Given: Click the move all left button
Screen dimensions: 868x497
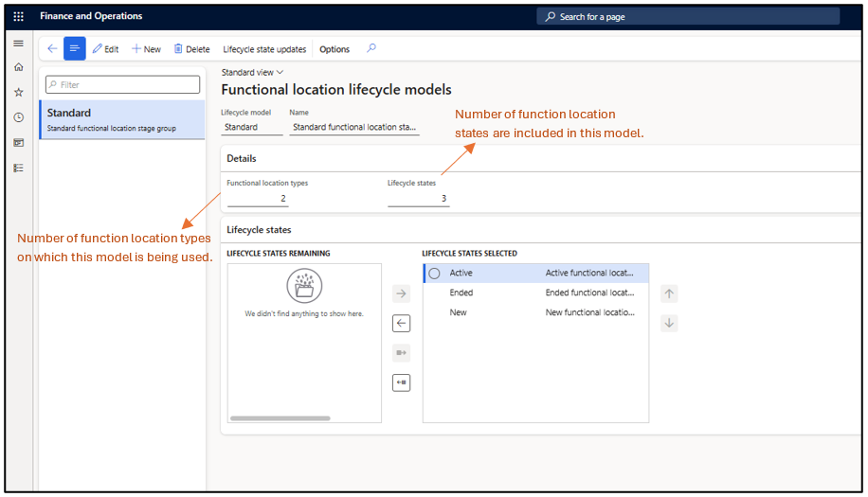Looking at the screenshot, I should (402, 382).
